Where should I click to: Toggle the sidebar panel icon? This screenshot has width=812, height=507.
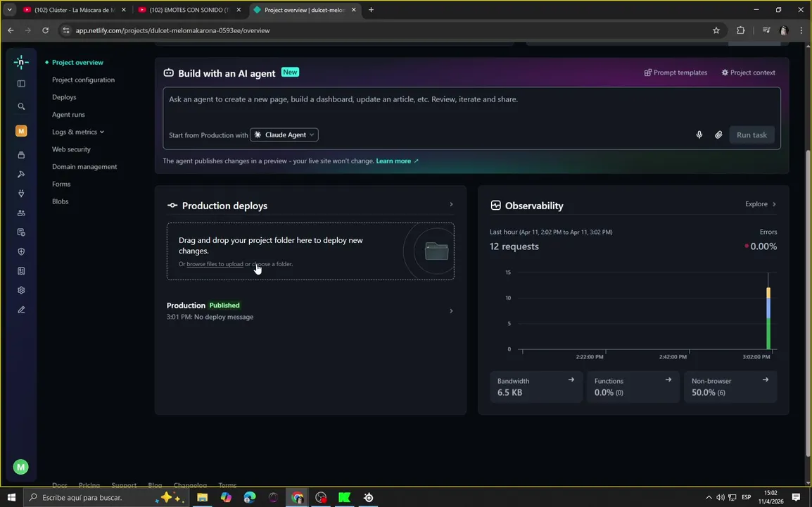click(21, 84)
